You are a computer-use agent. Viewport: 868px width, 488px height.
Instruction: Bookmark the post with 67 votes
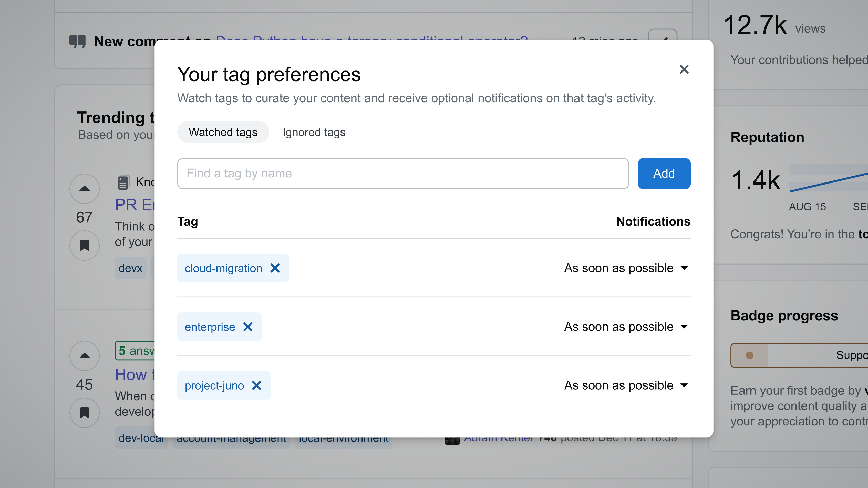coord(85,245)
